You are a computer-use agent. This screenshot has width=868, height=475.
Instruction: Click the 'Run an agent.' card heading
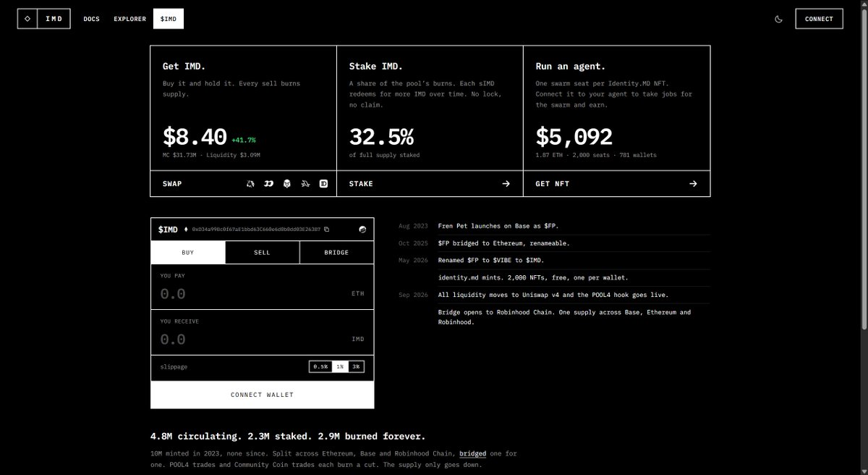(571, 66)
